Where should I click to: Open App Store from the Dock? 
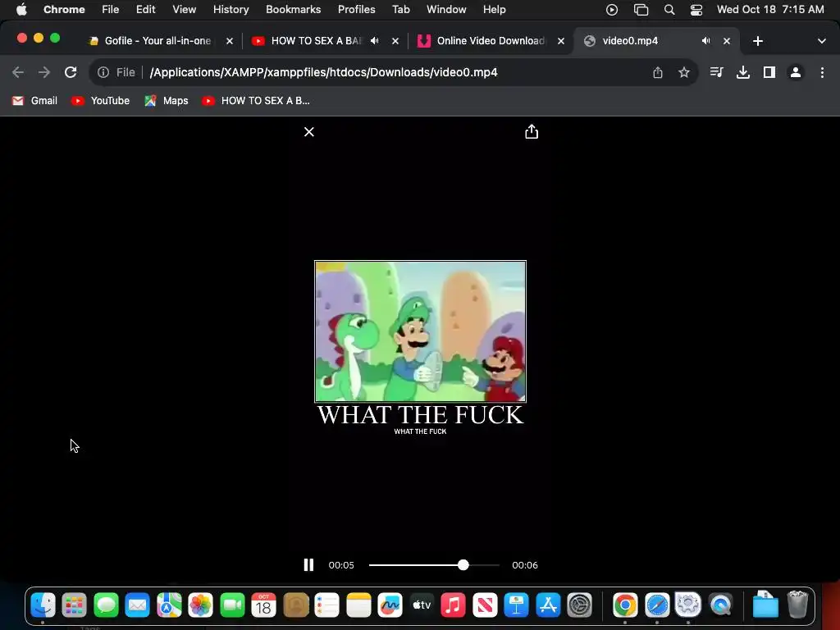coord(548,605)
